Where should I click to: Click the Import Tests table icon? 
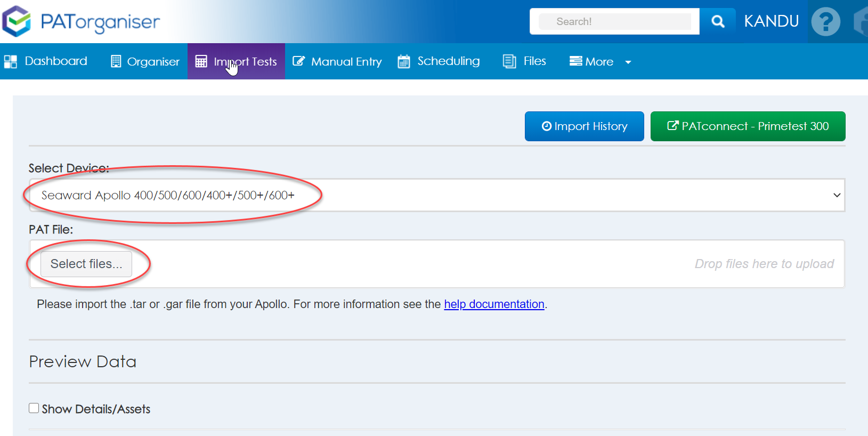[201, 61]
